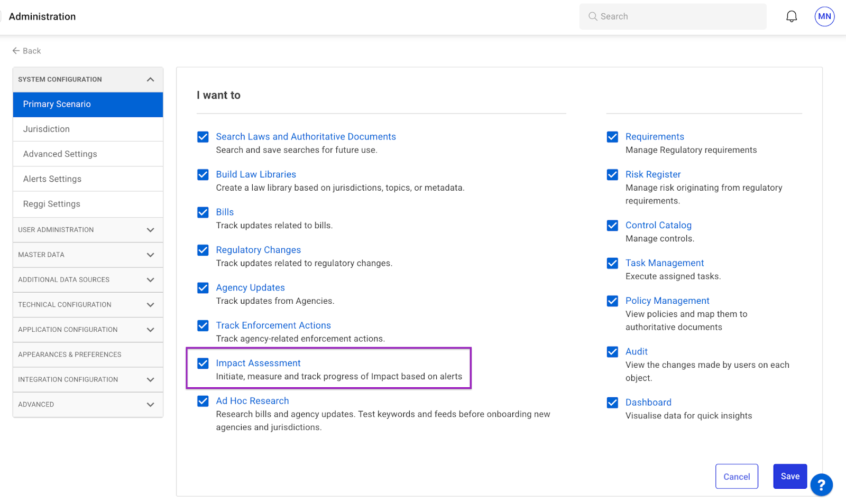Click the MN user avatar
Image resolution: width=846 pixels, height=504 pixels.
coord(824,16)
